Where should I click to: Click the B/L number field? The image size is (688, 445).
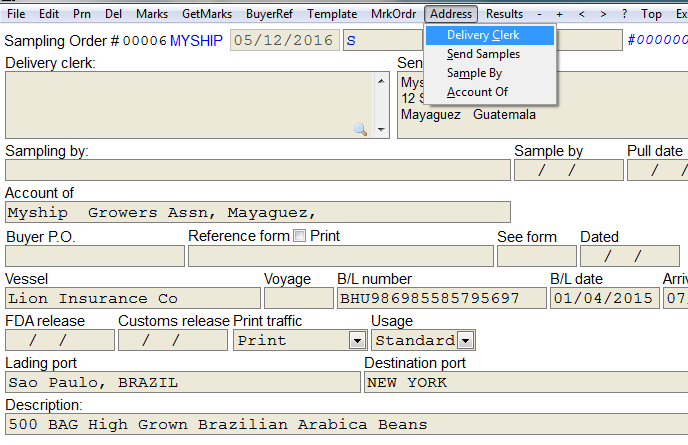point(442,298)
